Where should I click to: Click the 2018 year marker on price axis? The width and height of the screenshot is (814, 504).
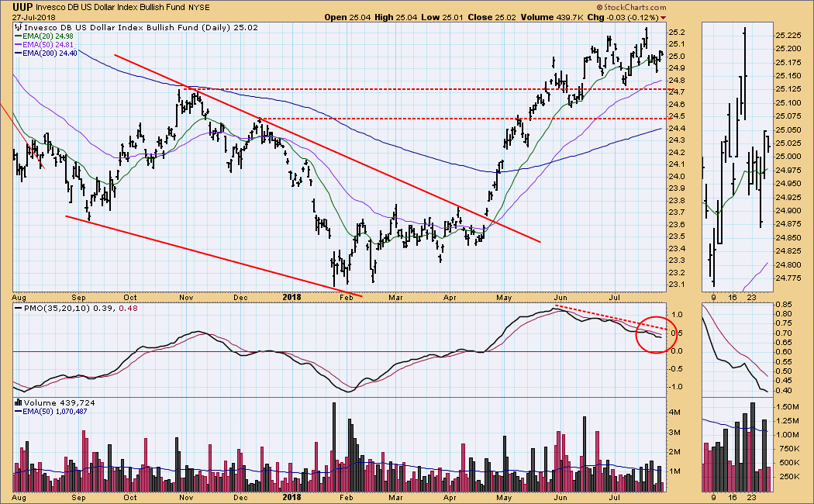pos(292,296)
